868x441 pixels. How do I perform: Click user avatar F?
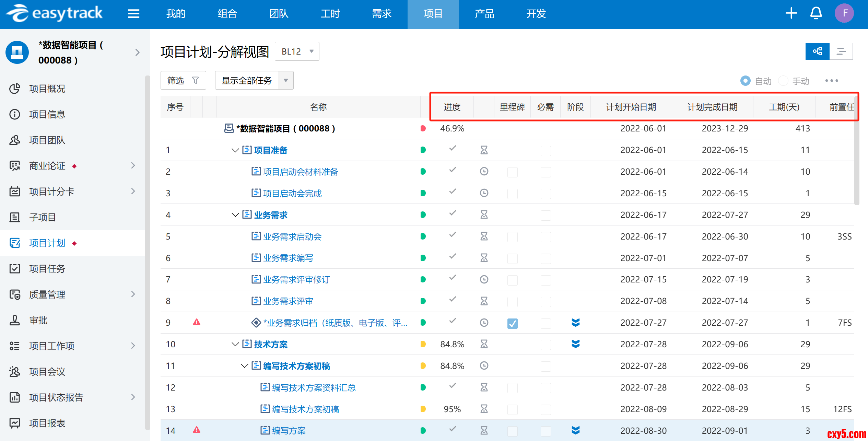[x=844, y=13]
